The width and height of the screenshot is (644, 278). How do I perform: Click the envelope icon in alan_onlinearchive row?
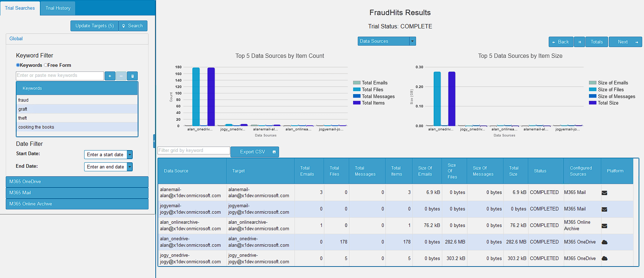coord(604,226)
